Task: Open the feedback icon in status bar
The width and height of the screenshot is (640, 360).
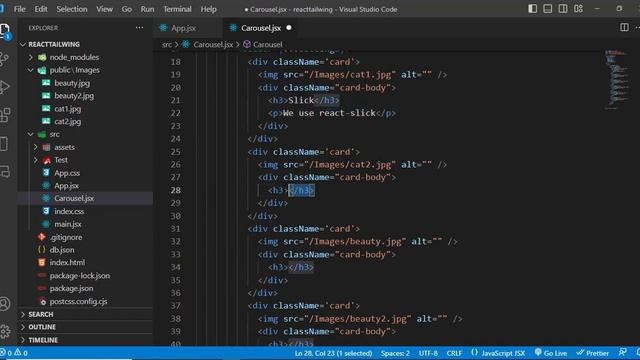Action: point(622,353)
